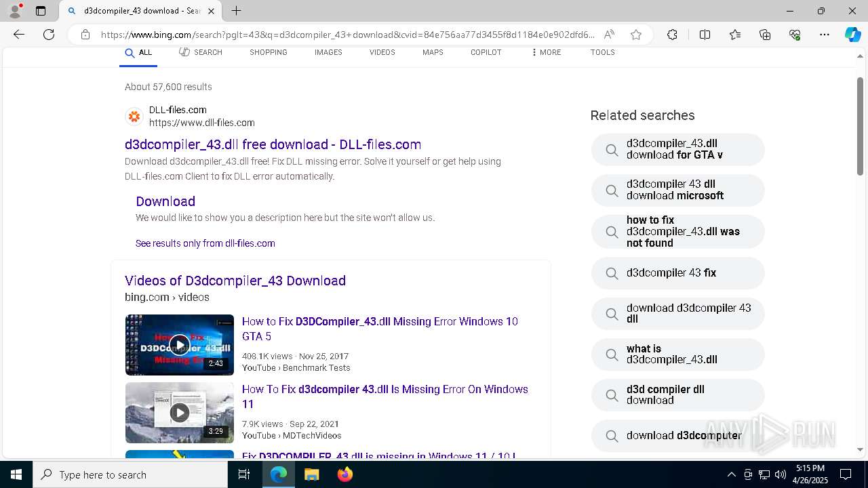
Task: Click the address bar URL
Action: (x=347, y=35)
